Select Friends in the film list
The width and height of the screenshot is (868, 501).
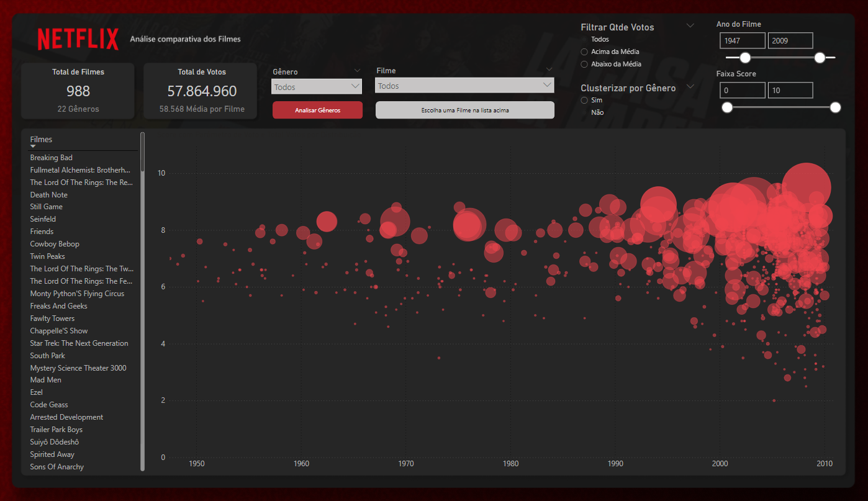coord(42,232)
